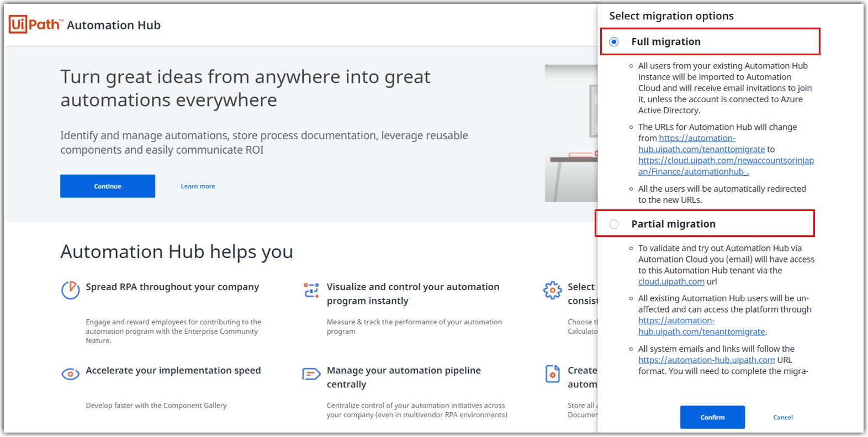The image size is (868, 437).
Task: Click 'All the users will be automatically redirected' text
Action: pyautogui.click(x=722, y=194)
